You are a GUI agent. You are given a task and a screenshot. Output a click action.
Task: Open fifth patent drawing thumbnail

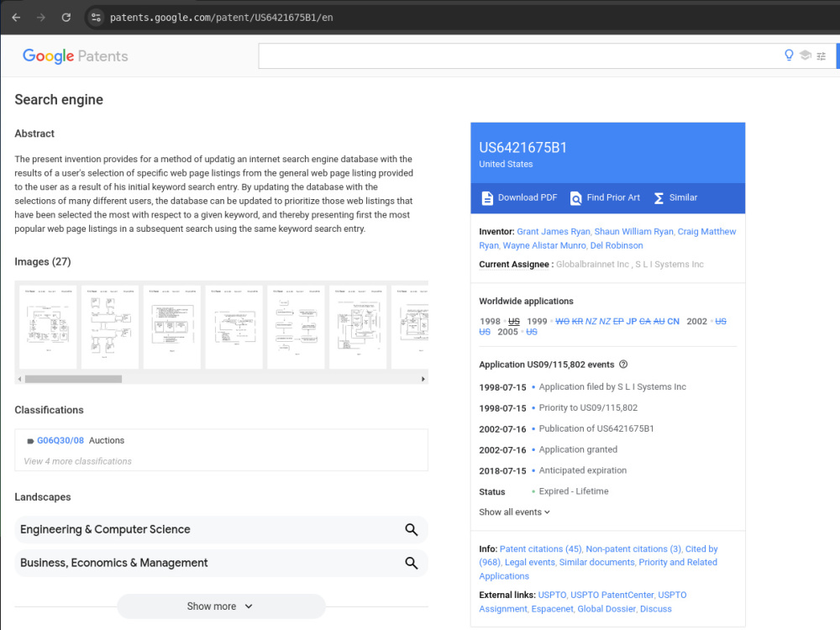296,327
